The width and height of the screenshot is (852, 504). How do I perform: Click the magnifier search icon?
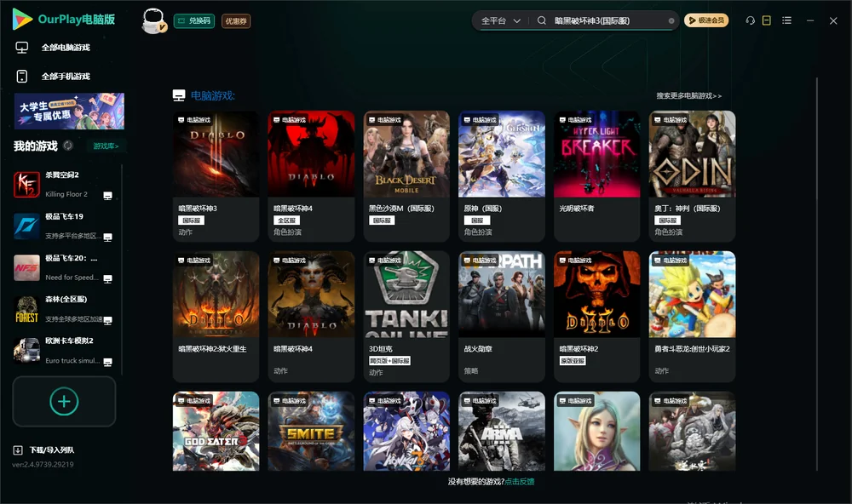tap(542, 20)
